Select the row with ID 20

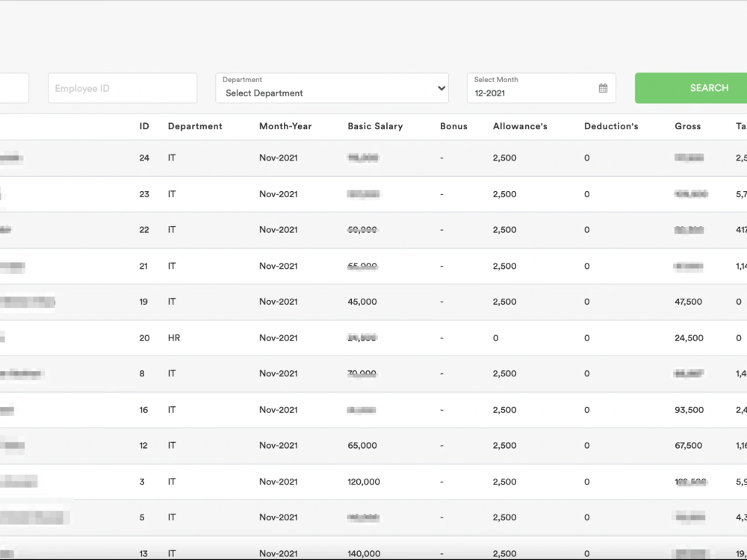click(373, 338)
